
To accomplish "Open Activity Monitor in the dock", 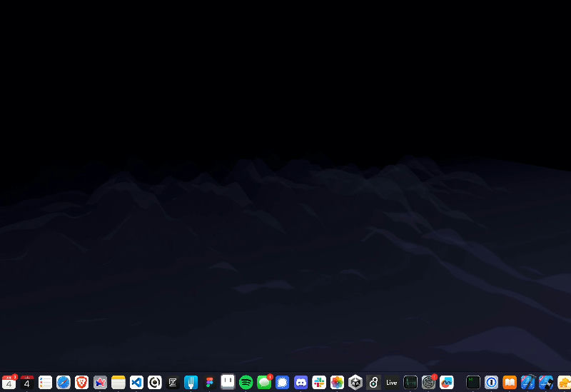I will [x=410, y=383].
